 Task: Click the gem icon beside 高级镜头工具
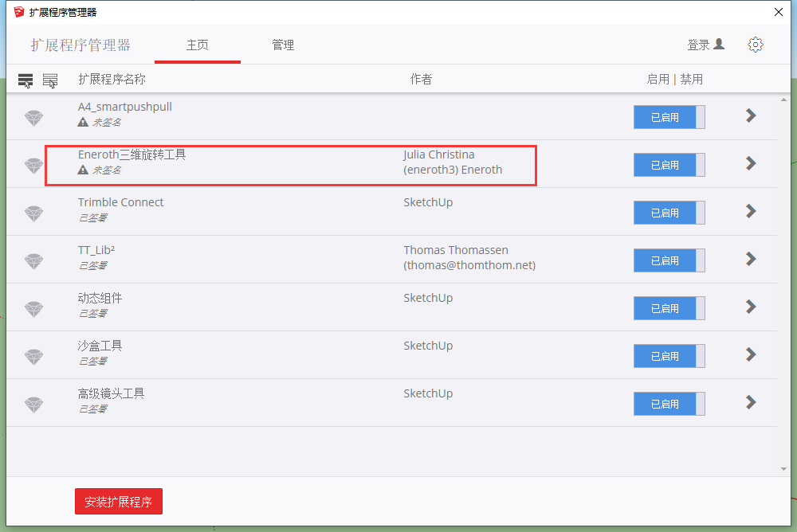pos(34,405)
